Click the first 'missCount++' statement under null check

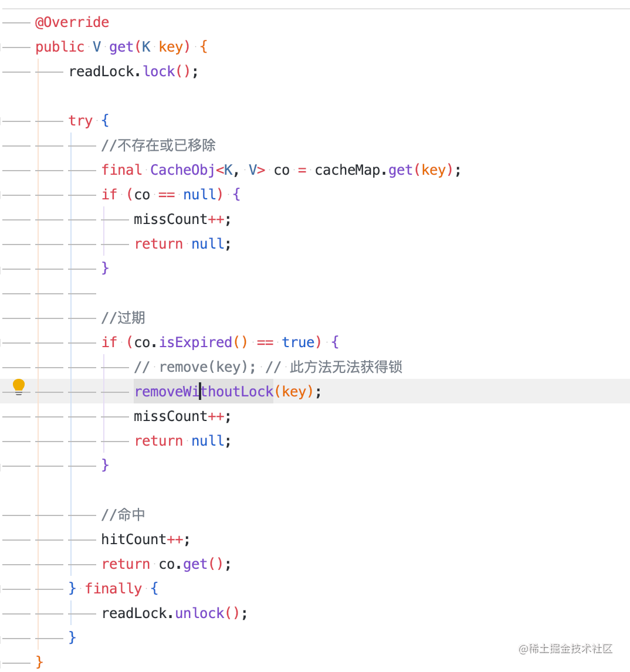182,219
